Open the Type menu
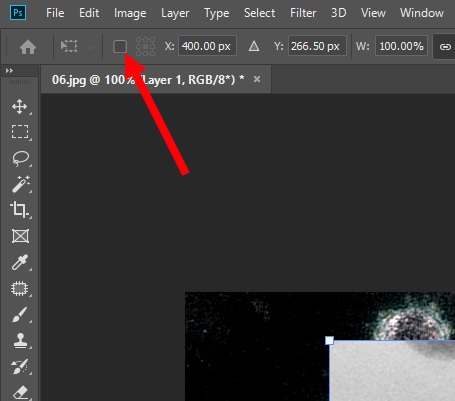 coord(217,13)
